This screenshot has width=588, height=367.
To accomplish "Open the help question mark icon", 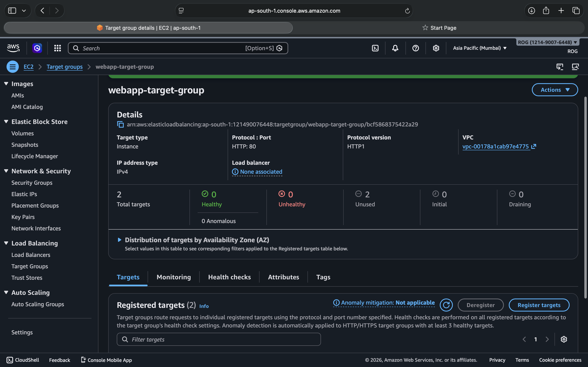I will click(x=415, y=48).
